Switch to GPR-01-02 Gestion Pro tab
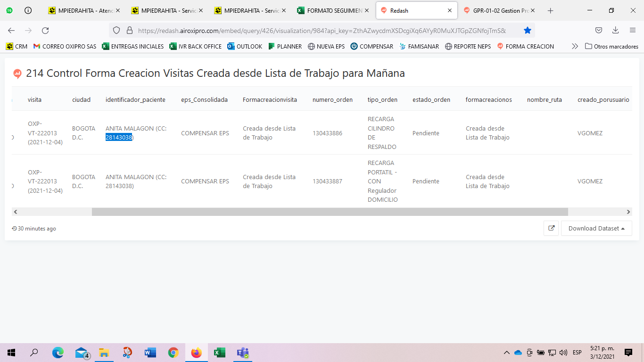This screenshot has height=362, width=644. click(x=500, y=10)
